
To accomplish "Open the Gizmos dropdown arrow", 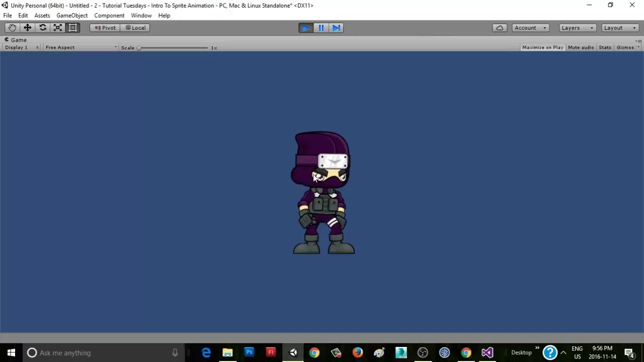I will [x=638, y=47].
